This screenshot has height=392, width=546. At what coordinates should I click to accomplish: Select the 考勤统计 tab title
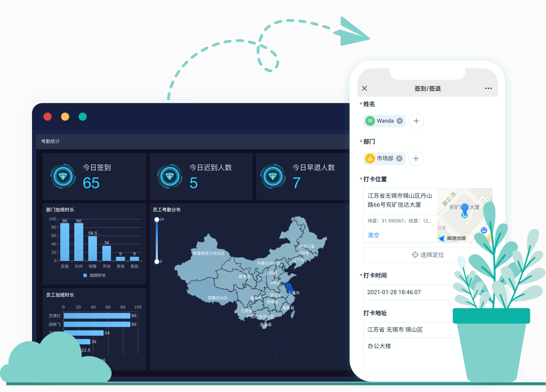51,141
